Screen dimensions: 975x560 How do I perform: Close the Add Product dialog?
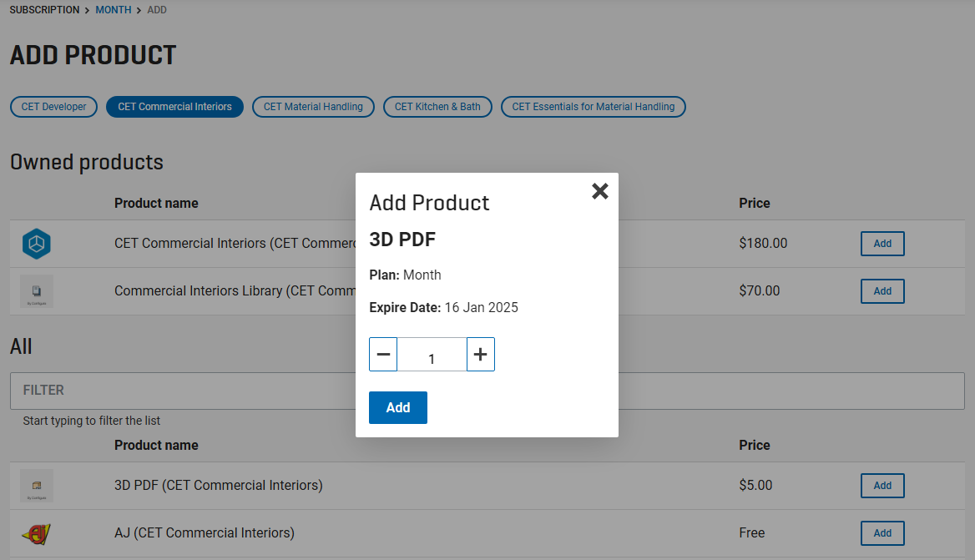pos(600,191)
